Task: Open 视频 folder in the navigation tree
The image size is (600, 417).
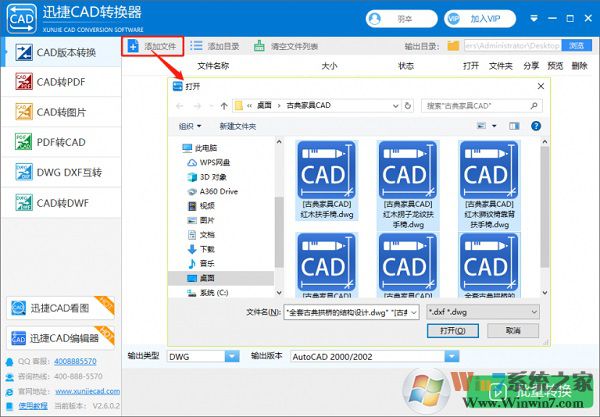Action: 202,206
